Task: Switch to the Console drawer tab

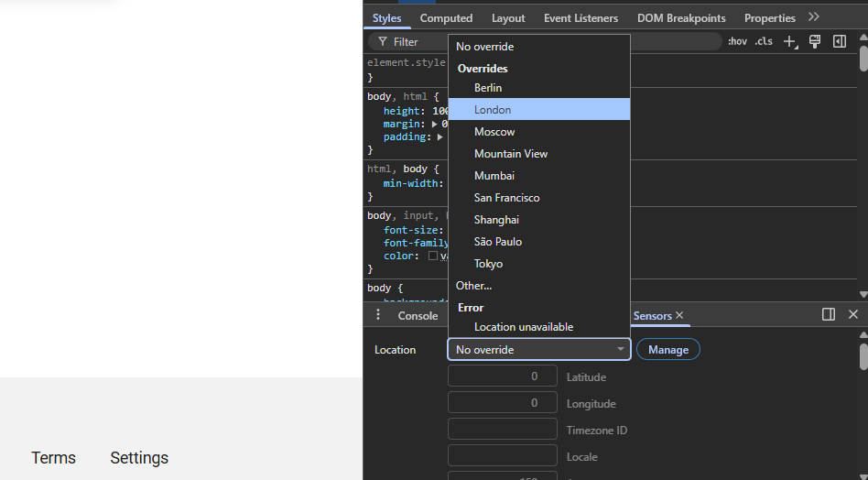Action: coord(418,315)
